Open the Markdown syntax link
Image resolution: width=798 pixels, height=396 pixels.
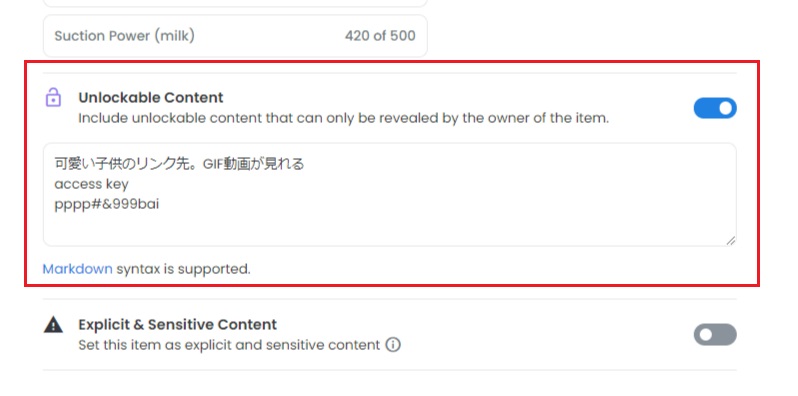[77, 269]
